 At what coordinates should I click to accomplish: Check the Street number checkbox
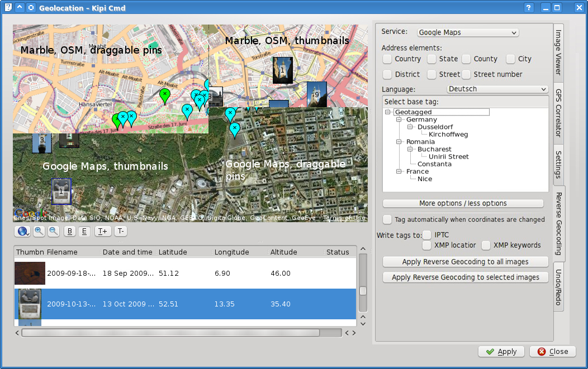tap(466, 74)
